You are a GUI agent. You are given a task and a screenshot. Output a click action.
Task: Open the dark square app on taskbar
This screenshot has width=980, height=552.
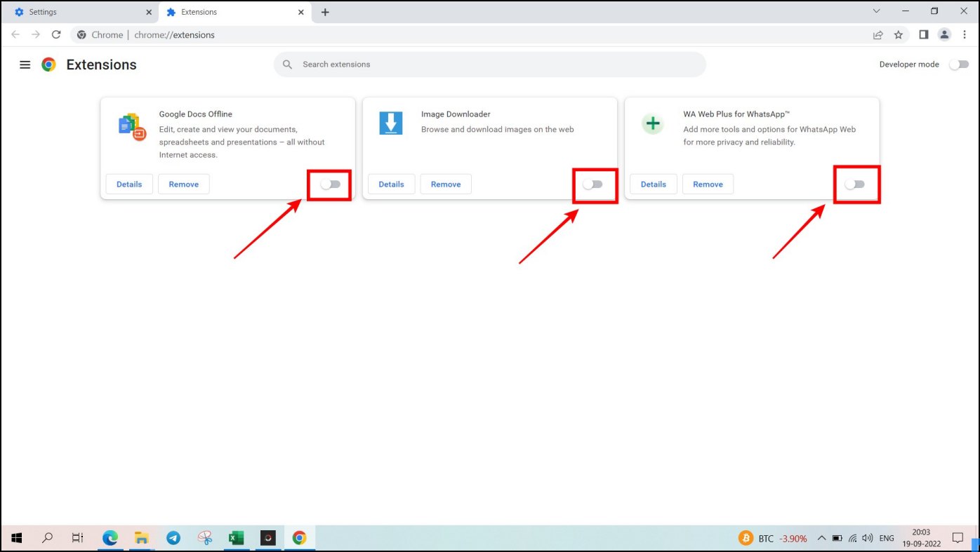pos(268,538)
